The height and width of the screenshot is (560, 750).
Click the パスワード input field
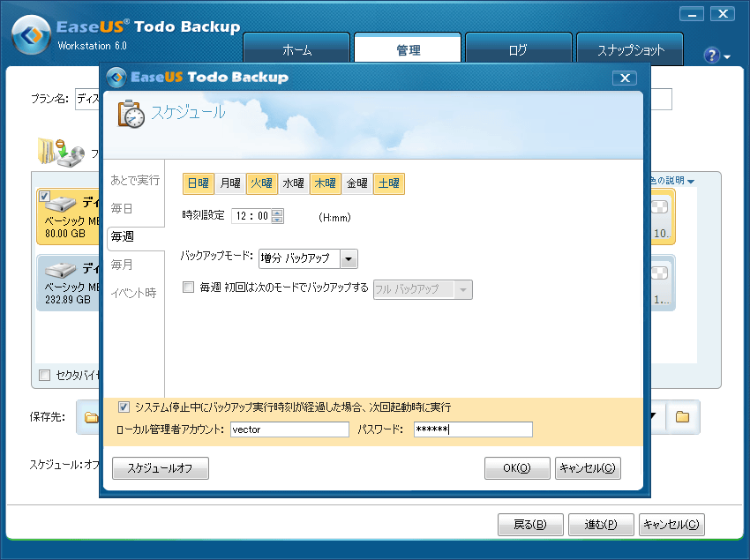coord(473,429)
